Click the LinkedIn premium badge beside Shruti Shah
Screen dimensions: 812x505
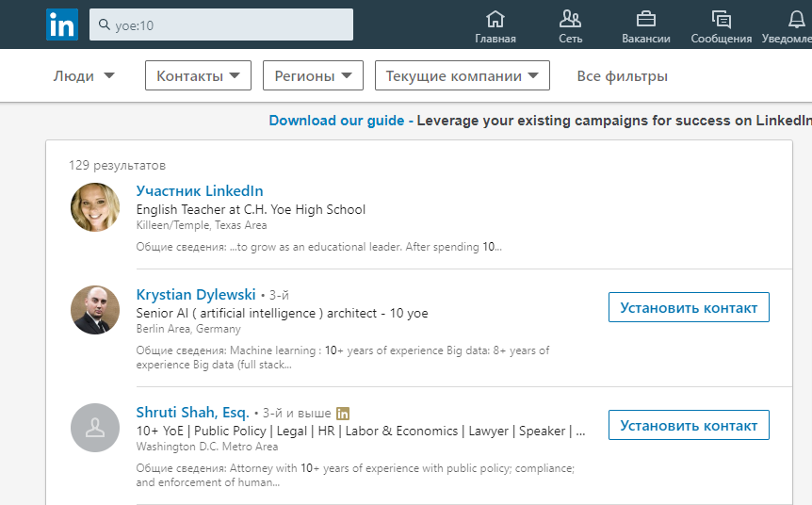(x=343, y=413)
